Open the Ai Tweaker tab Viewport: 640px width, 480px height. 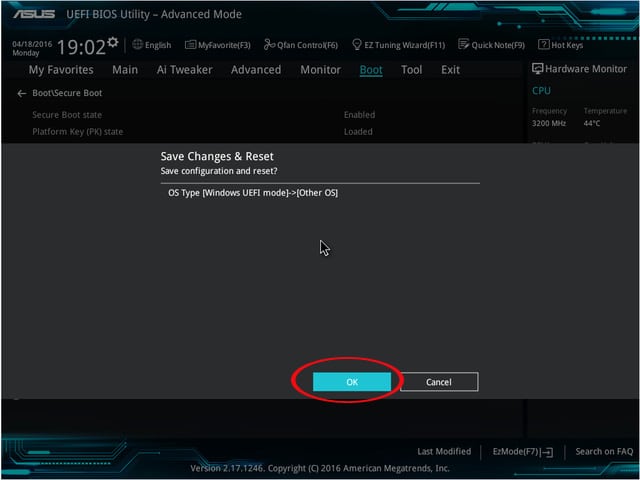pos(184,70)
